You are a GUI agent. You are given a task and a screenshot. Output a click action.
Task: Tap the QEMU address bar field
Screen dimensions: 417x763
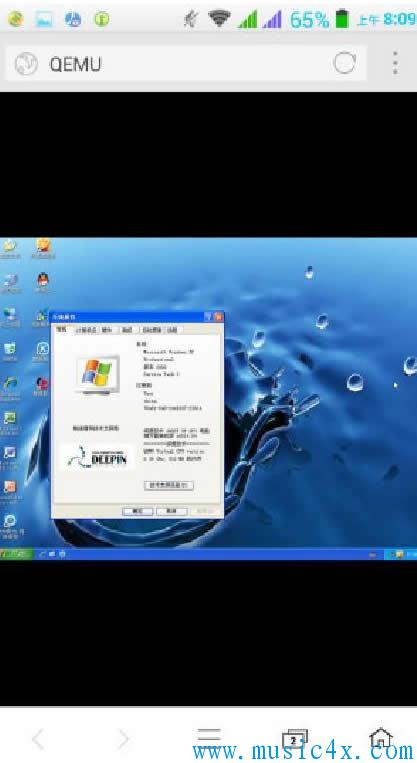(185, 63)
